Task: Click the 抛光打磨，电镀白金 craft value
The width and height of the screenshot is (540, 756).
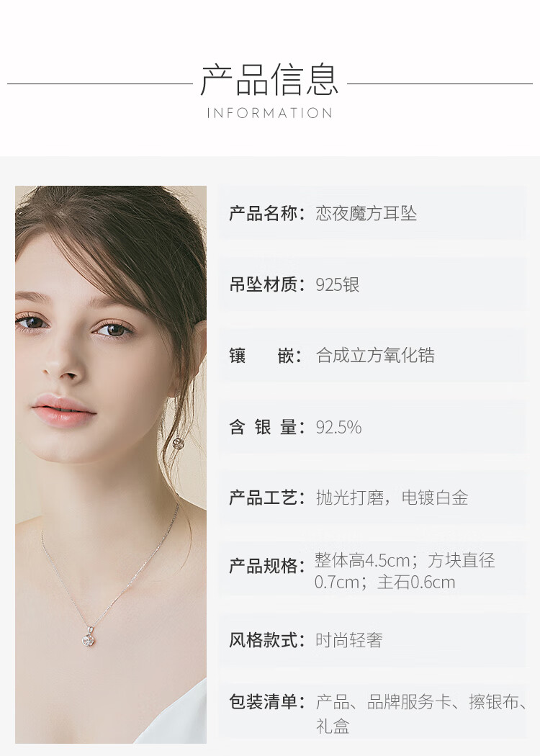Action: point(392,498)
